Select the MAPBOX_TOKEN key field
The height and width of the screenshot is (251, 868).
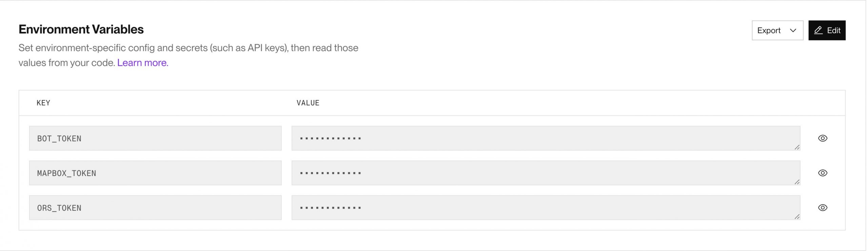click(155, 173)
